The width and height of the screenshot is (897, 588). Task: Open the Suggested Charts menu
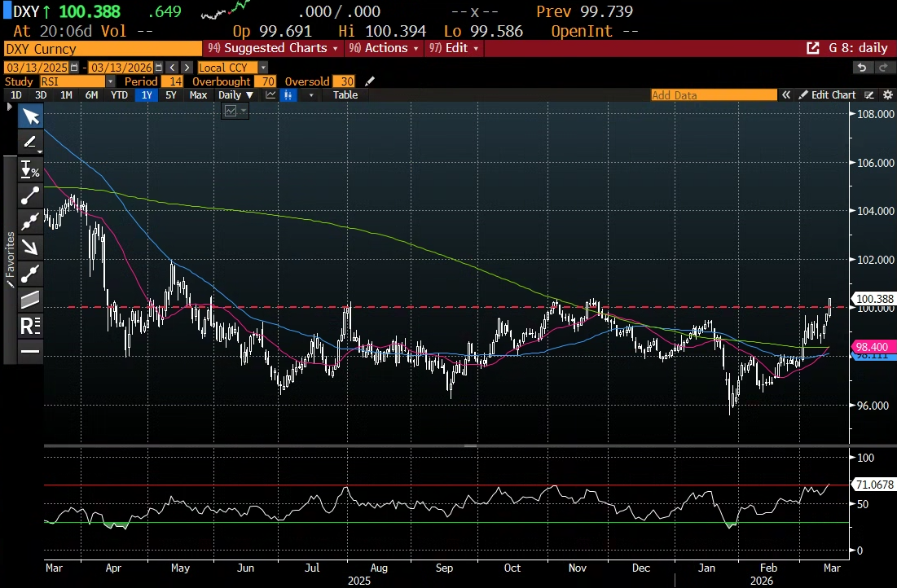click(275, 48)
